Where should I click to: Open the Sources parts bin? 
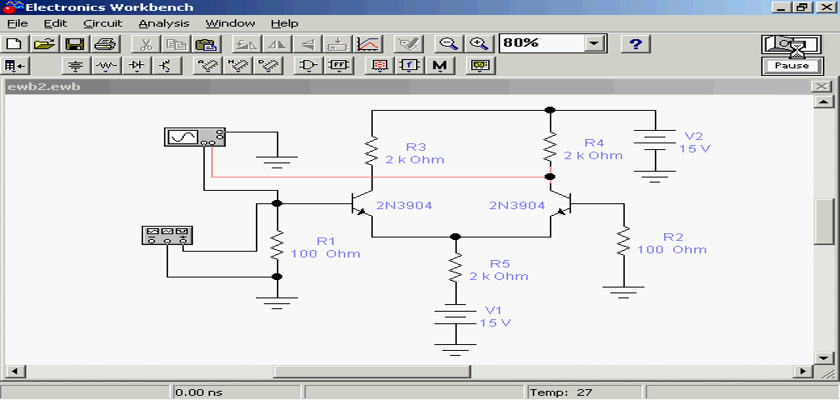click(77, 66)
